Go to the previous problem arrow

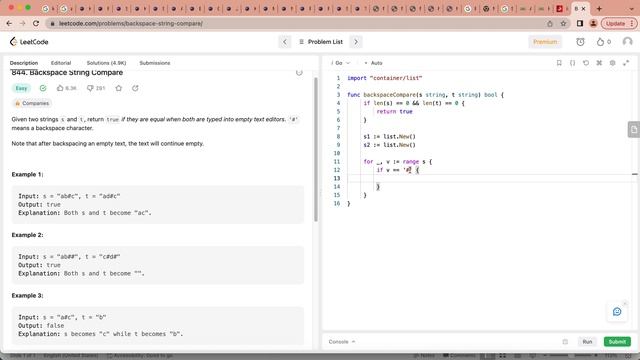click(x=284, y=42)
